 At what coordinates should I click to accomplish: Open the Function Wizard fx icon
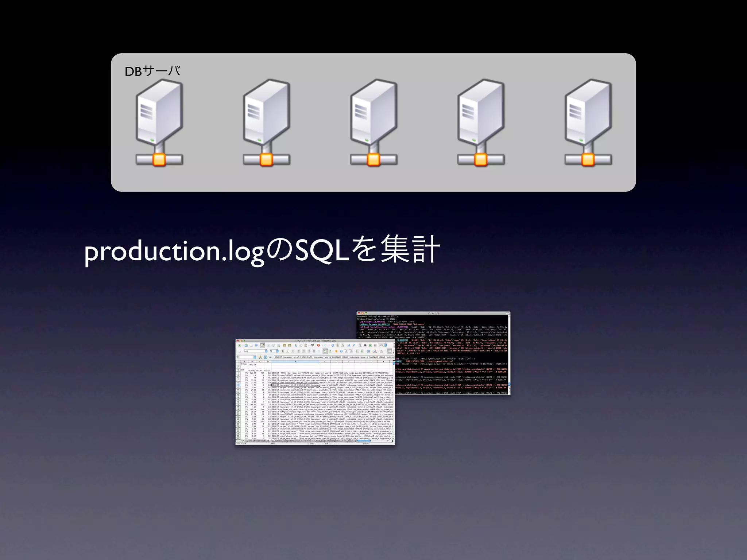coord(260,357)
